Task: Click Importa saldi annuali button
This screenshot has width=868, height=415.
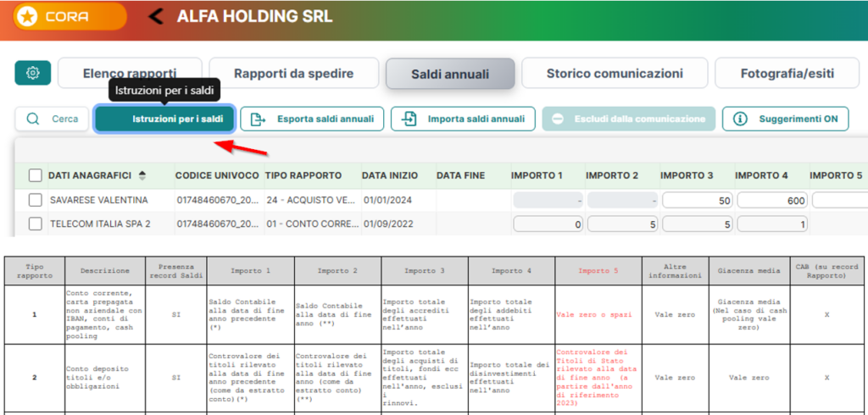Action: tap(463, 119)
